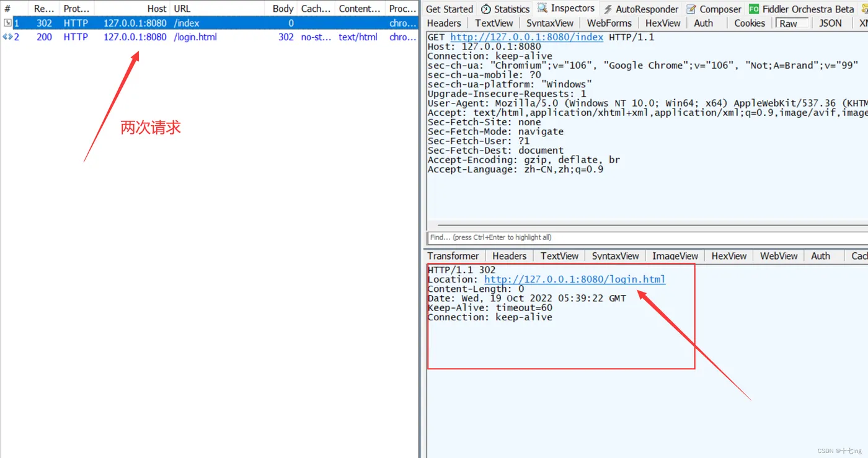Sort sessions by the Protocol column header
The height and width of the screenshot is (458, 868).
(x=77, y=9)
